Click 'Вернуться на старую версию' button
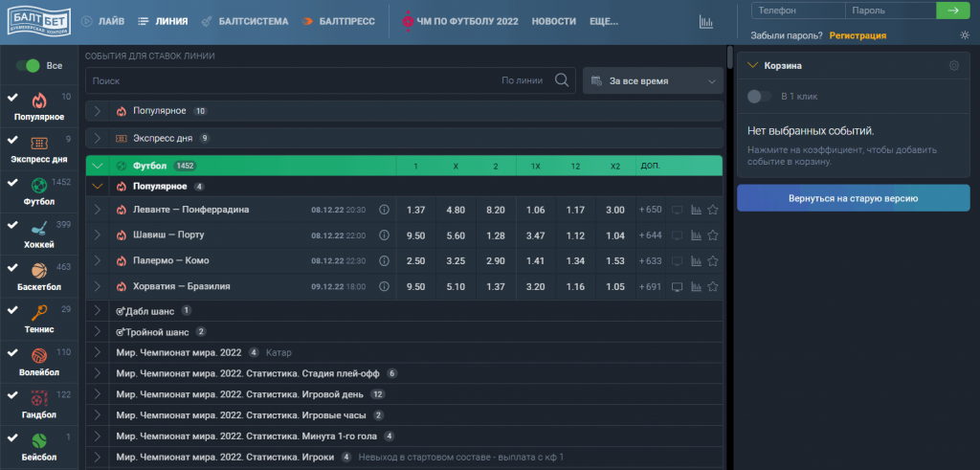Screen dimensions: 980x470 point(853,198)
